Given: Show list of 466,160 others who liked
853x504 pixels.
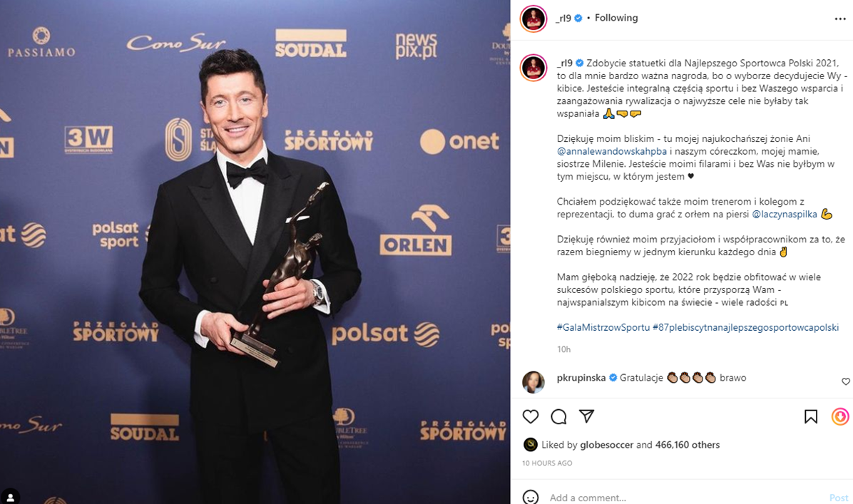Looking at the screenshot, I should point(688,445).
